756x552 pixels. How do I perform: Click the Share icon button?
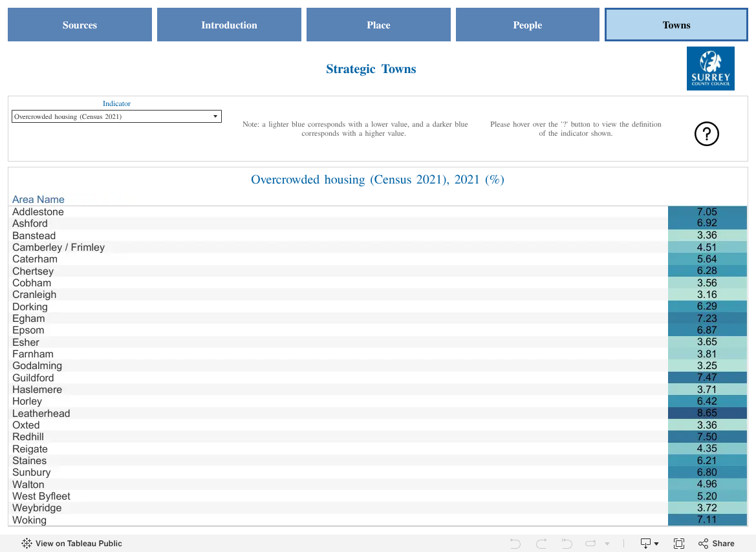(716, 544)
